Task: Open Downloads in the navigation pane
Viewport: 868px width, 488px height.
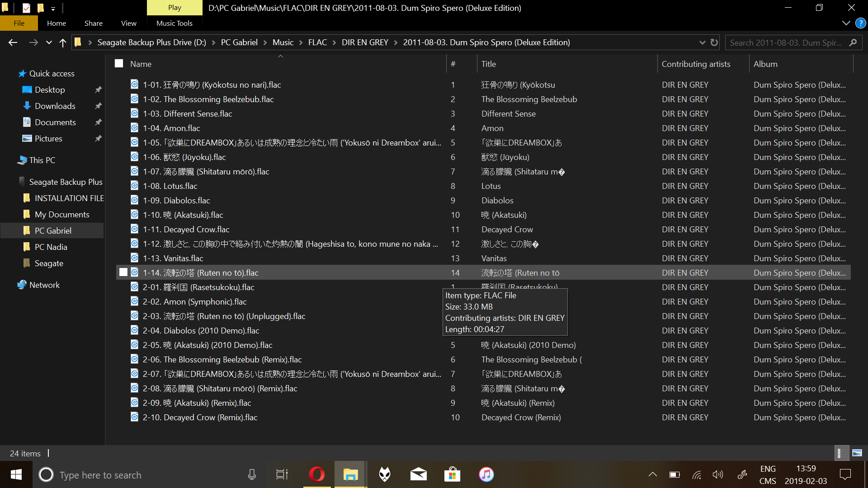Action: [55, 106]
